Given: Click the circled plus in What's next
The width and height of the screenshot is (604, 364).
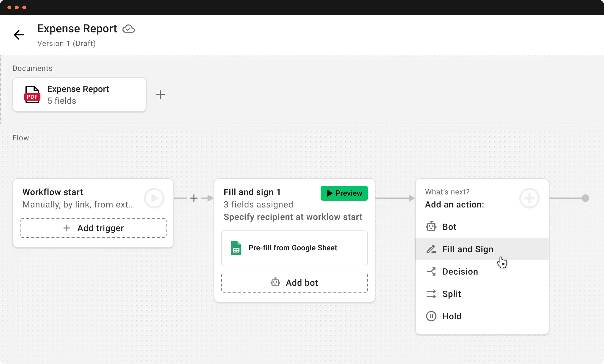Looking at the screenshot, I should (x=529, y=198).
